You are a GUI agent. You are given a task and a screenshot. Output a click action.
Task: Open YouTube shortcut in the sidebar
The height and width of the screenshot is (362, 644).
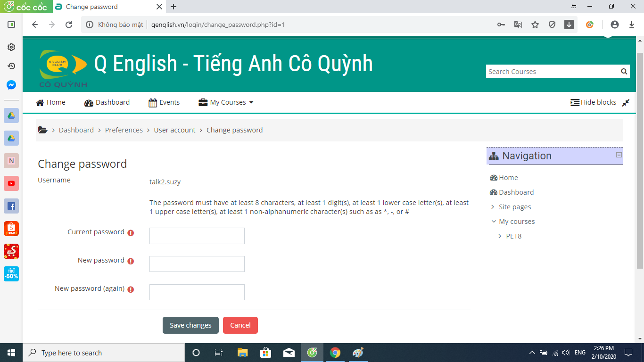11,183
